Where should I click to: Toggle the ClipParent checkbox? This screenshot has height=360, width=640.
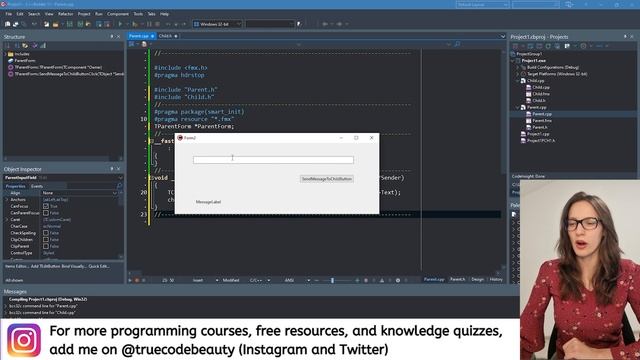tap(46, 247)
